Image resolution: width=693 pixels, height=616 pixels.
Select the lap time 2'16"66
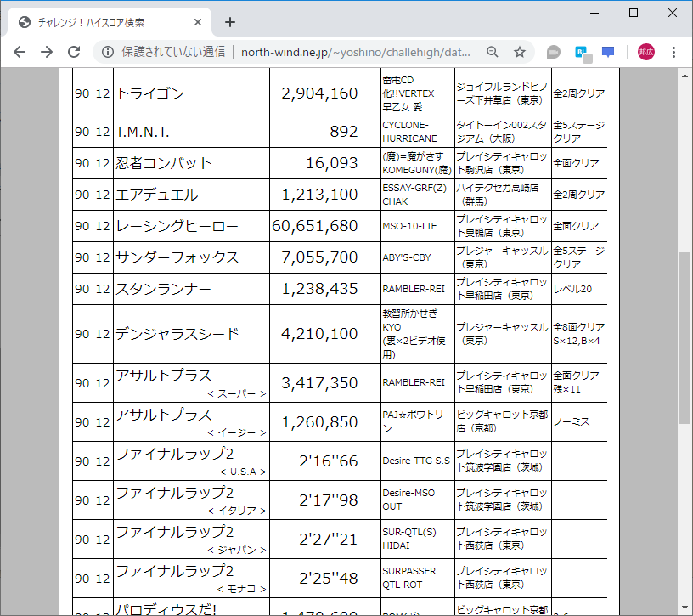pos(329,461)
